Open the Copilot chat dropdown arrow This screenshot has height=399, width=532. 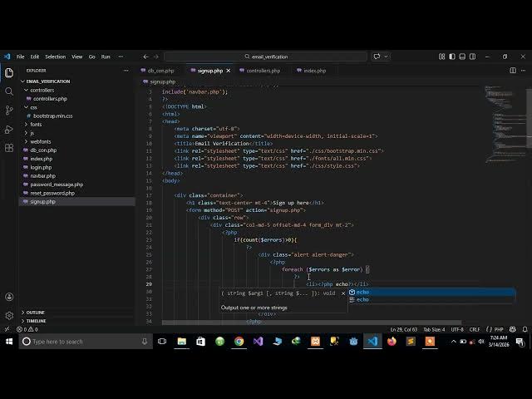tap(386, 57)
